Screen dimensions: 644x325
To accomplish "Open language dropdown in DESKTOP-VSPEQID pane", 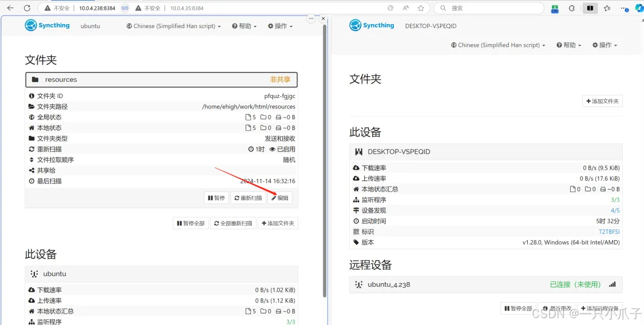I will tap(498, 45).
